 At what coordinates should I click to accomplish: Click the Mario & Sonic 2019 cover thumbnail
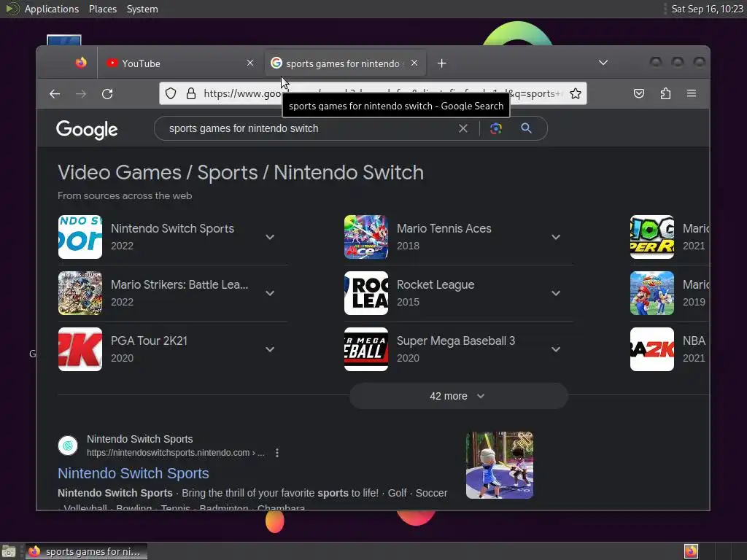pyautogui.click(x=651, y=293)
